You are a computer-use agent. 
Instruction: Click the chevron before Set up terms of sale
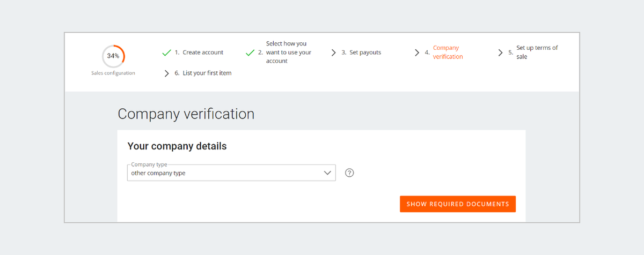pos(501,52)
